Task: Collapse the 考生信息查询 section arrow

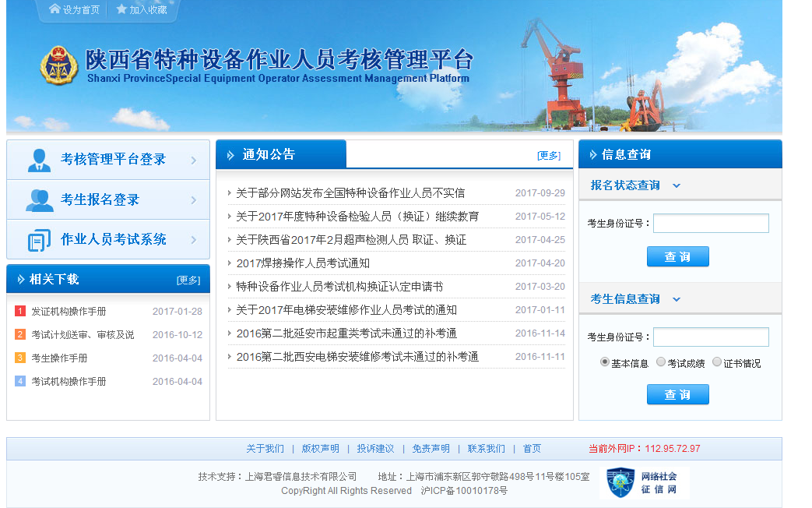Action: pyautogui.click(x=676, y=299)
